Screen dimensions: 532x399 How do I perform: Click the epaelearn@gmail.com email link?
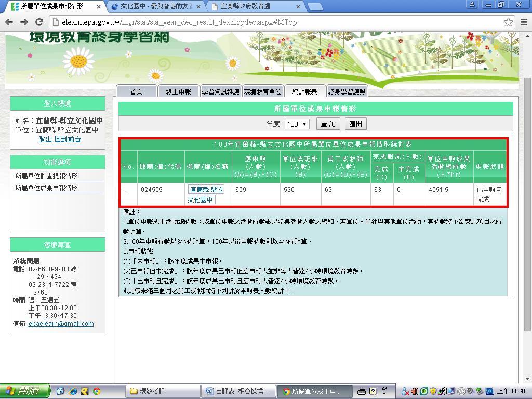point(61,324)
